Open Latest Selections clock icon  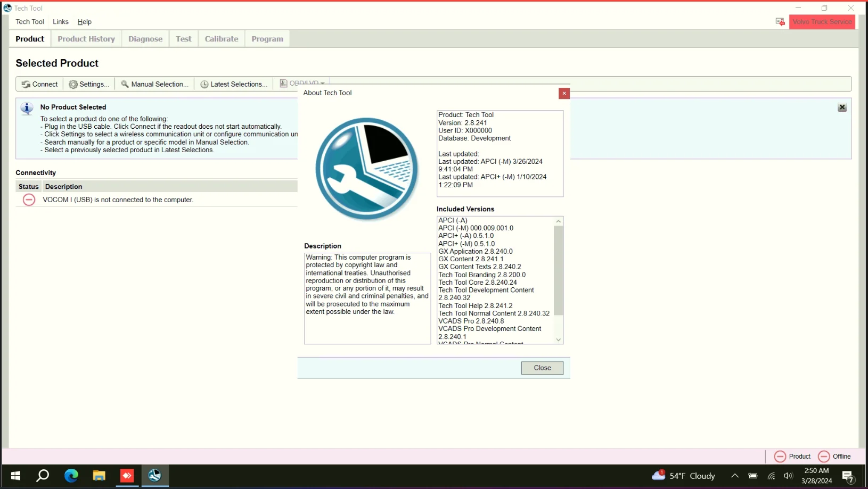[204, 84]
